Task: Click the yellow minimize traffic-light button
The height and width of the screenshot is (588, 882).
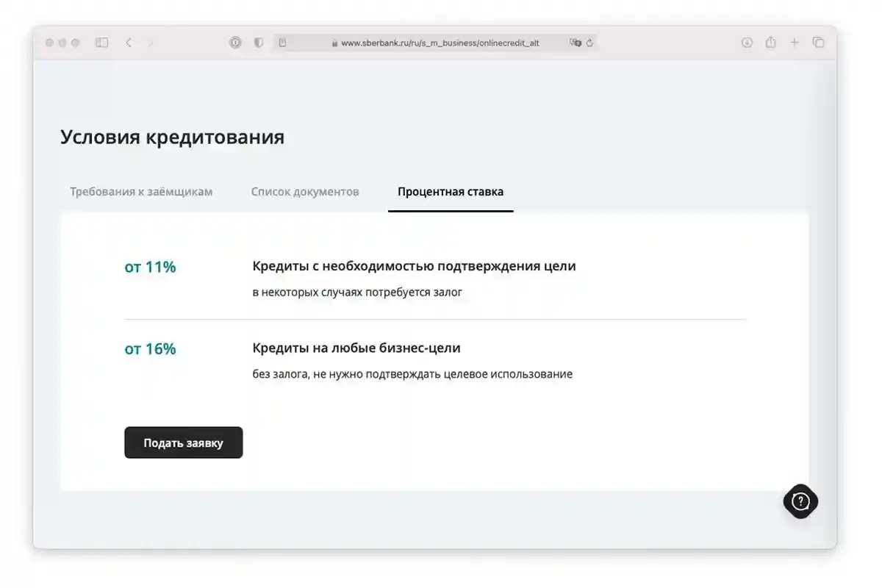Action: pos(62,43)
